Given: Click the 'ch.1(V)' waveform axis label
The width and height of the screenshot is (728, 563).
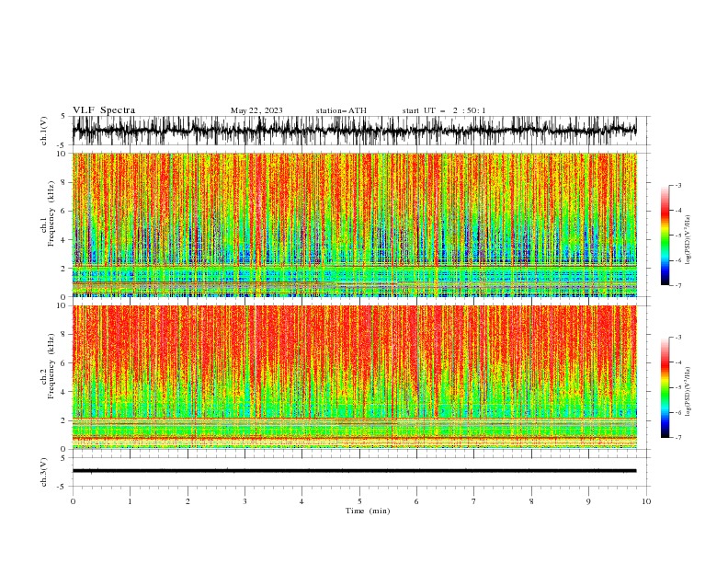Looking at the screenshot, I should click(x=44, y=131).
